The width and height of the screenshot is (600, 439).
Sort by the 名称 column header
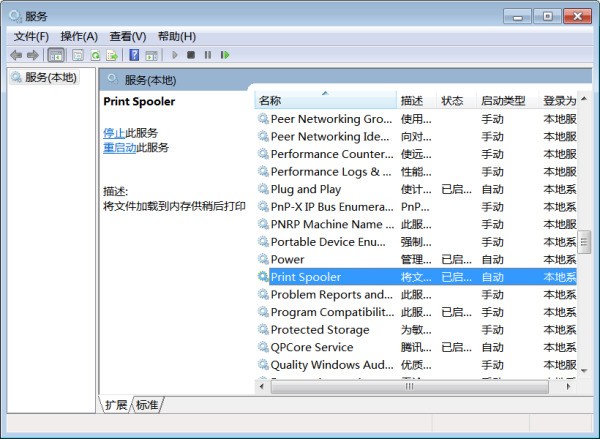[x=270, y=101]
